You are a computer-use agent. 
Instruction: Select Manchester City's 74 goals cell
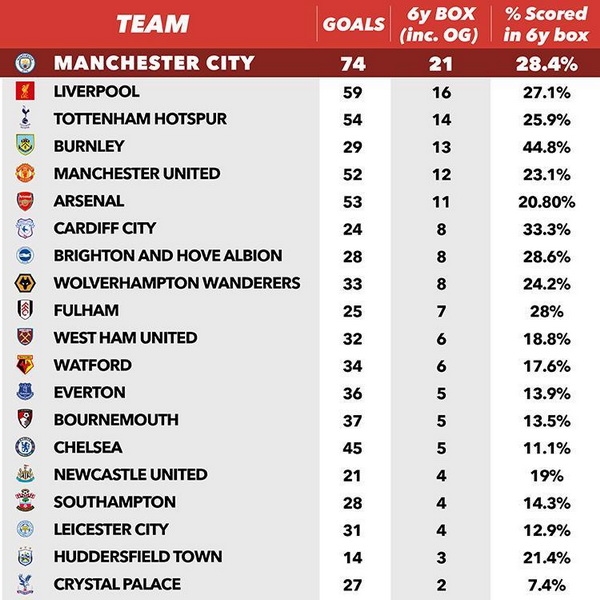tap(352, 63)
